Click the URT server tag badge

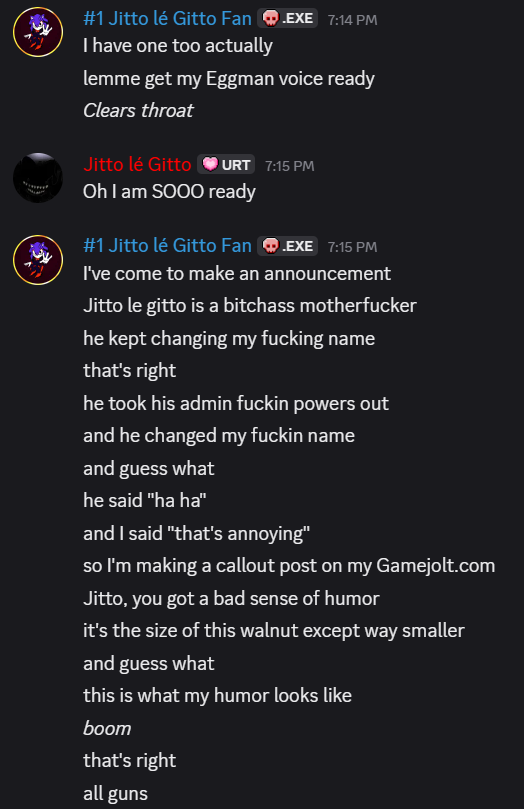point(226,165)
